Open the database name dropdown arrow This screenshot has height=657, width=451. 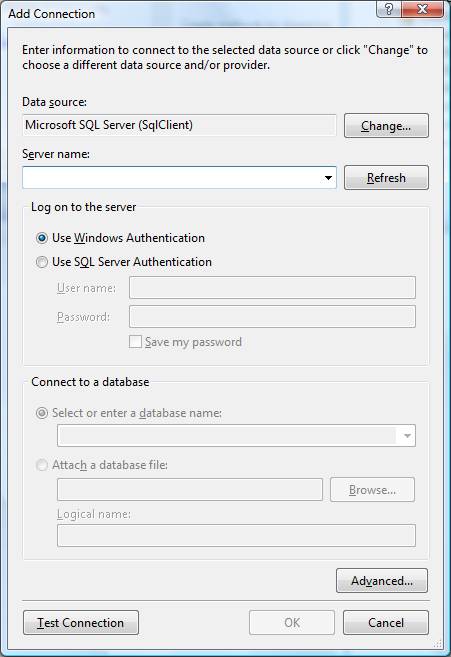coord(407,436)
